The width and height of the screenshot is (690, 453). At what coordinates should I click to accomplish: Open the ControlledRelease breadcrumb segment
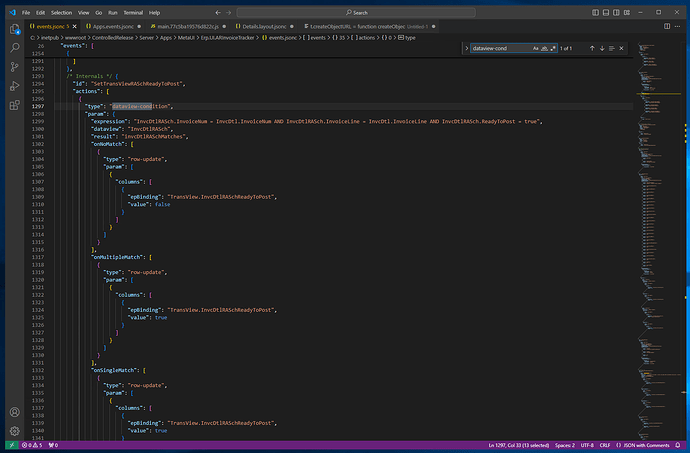[x=113, y=38]
